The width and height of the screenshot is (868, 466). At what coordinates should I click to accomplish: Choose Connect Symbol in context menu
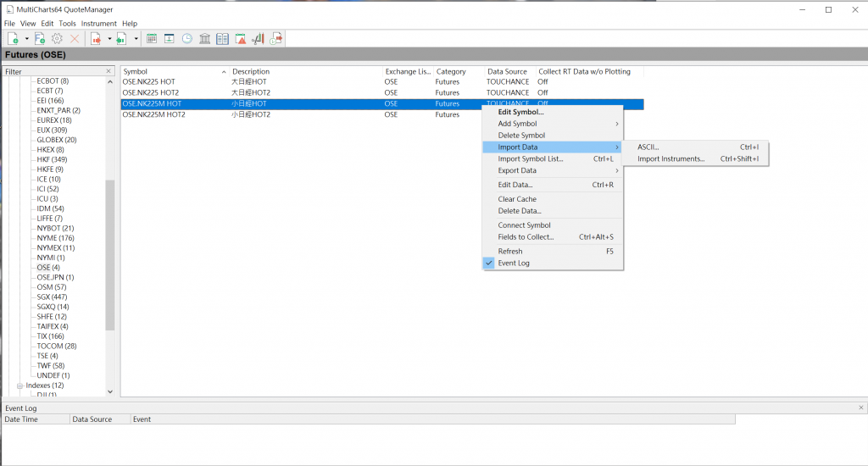click(x=553, y=225)
